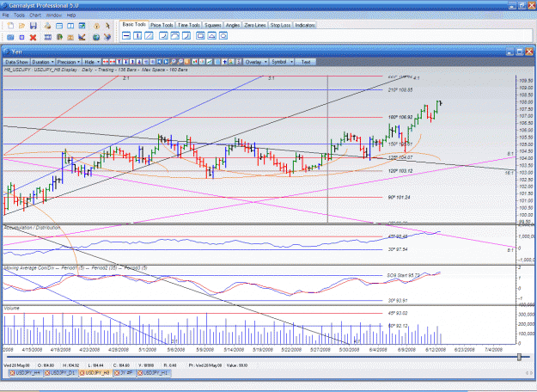Click the Text button on chart toolbar
537x392 pixels.
[306, 62]
